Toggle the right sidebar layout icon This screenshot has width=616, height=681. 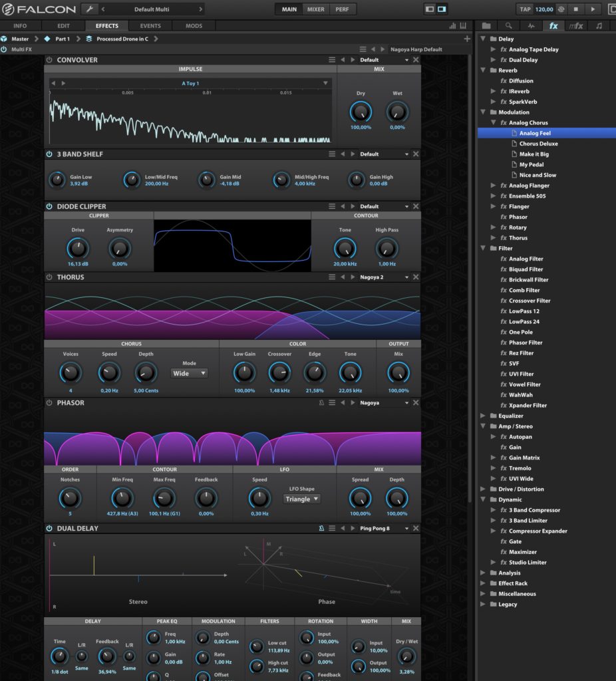(442, 9)
